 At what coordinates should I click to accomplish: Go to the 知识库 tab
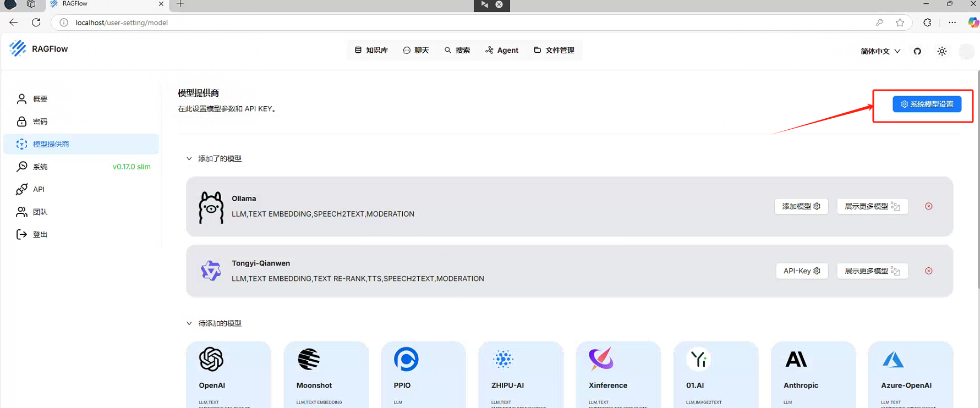[x=371, y=50]
